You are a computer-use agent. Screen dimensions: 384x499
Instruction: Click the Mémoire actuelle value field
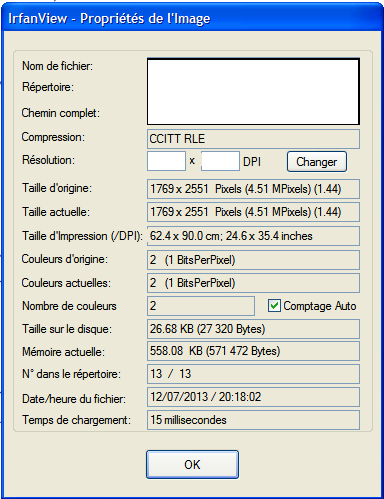coord(253,351)
